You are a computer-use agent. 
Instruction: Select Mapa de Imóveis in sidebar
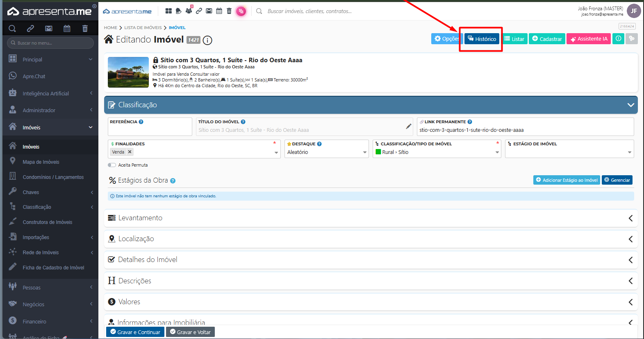click(x=50, y=162)
